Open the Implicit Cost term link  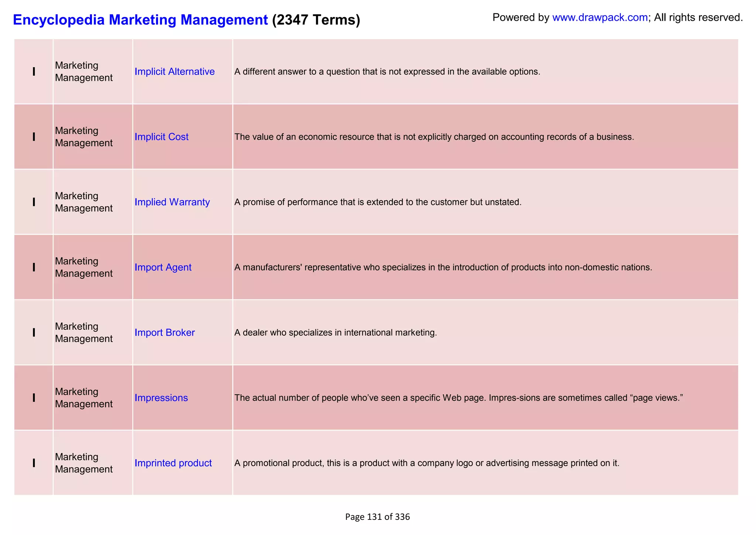[161, 137]
